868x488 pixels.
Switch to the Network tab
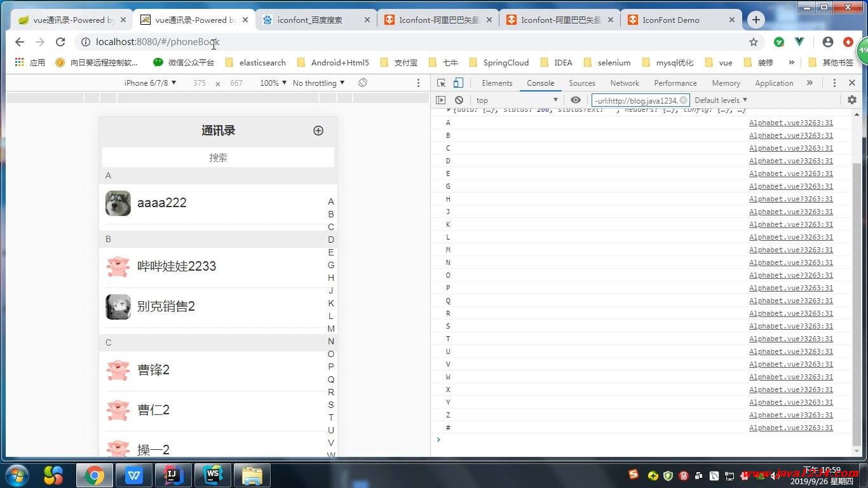(625, 83)
